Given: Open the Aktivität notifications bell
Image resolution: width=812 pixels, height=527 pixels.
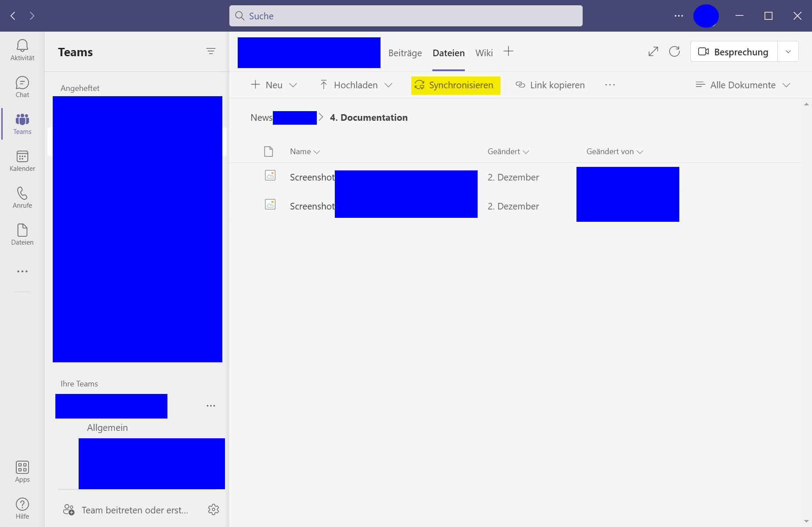Looking at the screenshot, I should tap(22, 50).
